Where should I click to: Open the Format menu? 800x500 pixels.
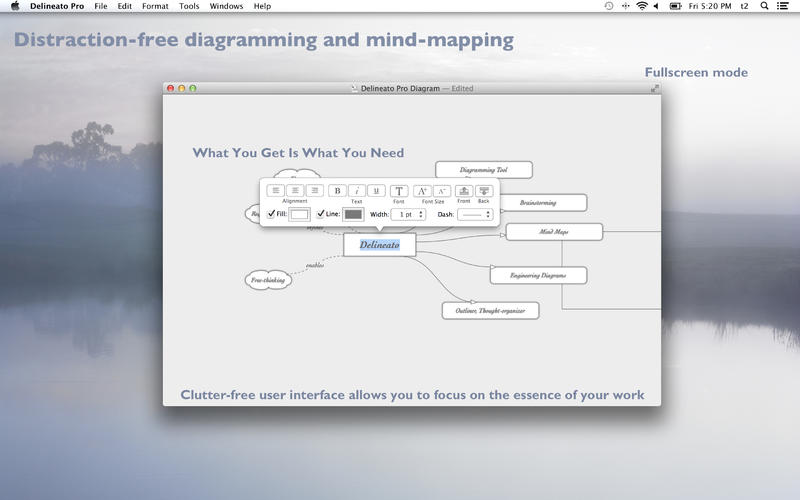[155, 6]
